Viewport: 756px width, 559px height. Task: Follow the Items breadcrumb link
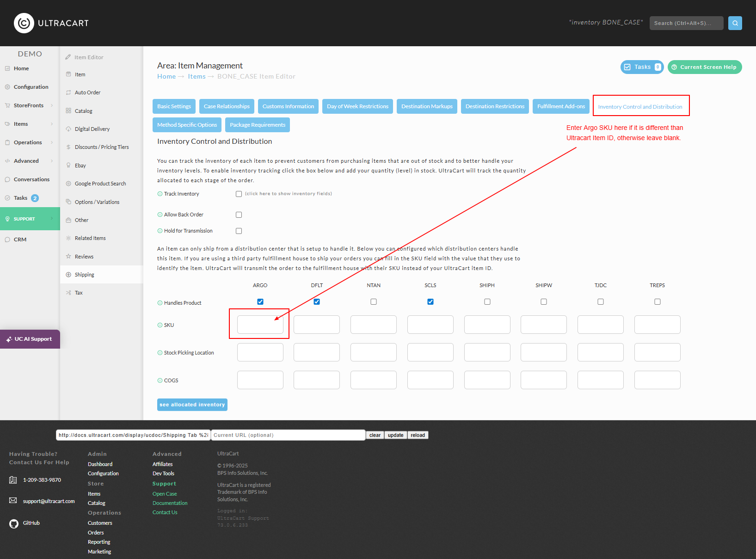(197, 76)
